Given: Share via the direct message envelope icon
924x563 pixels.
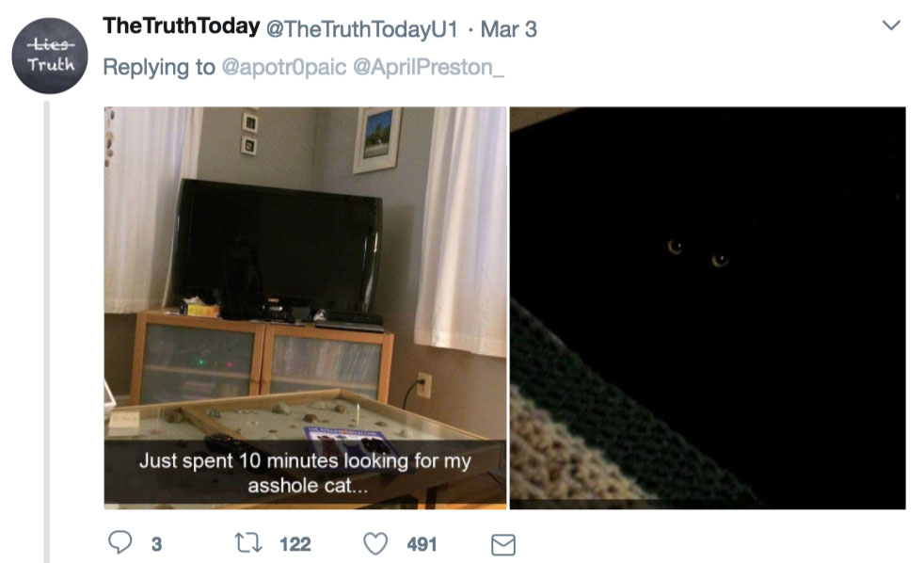Looking at the screenshot, I should [x=503, y=545].
